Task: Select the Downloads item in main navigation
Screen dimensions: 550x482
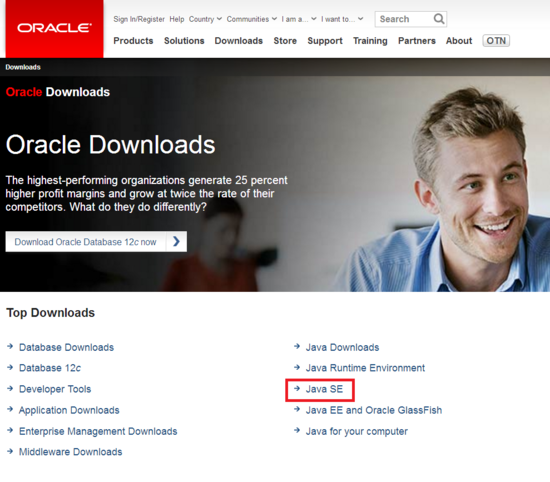Action: coord(239,41)
